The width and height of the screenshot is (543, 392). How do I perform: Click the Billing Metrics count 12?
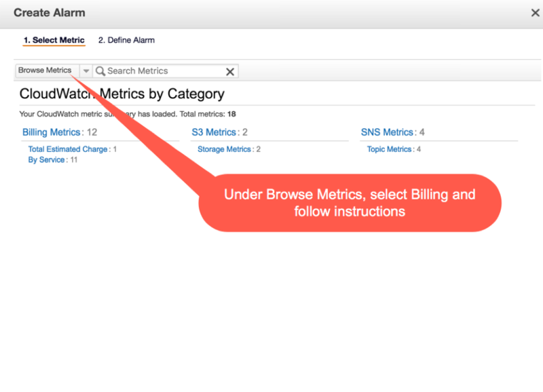tap(92, 132)
